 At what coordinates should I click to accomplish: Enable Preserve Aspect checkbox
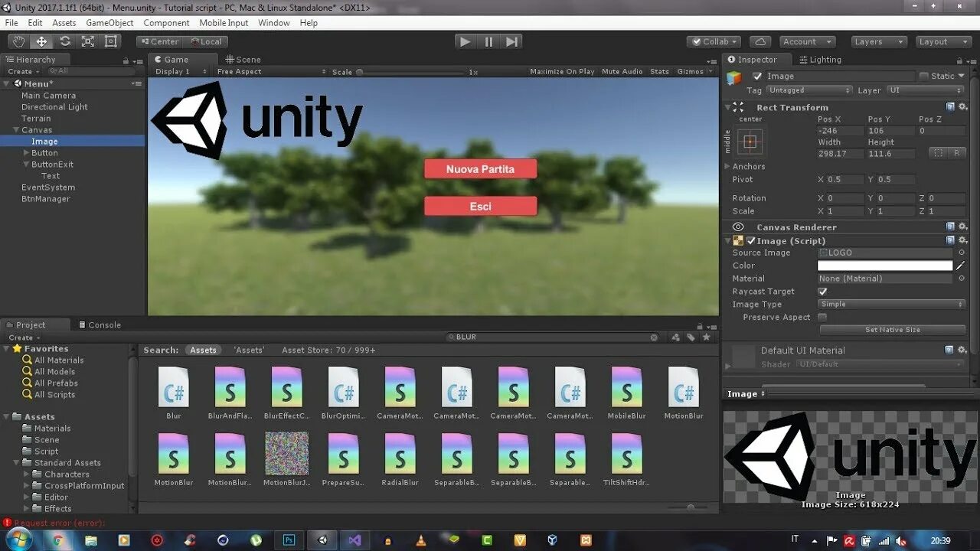coord(822,317)
